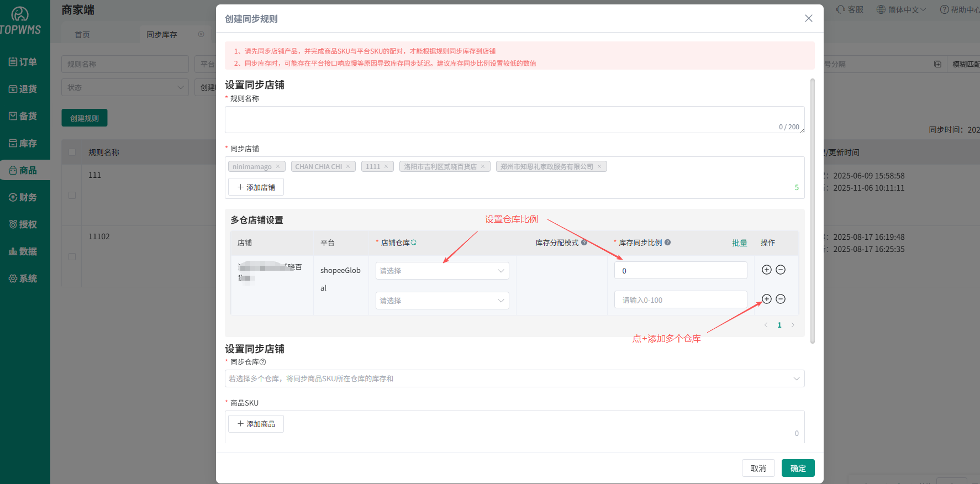
Task: Click the TOPWMS logo
Action: (x=20, y=21)
